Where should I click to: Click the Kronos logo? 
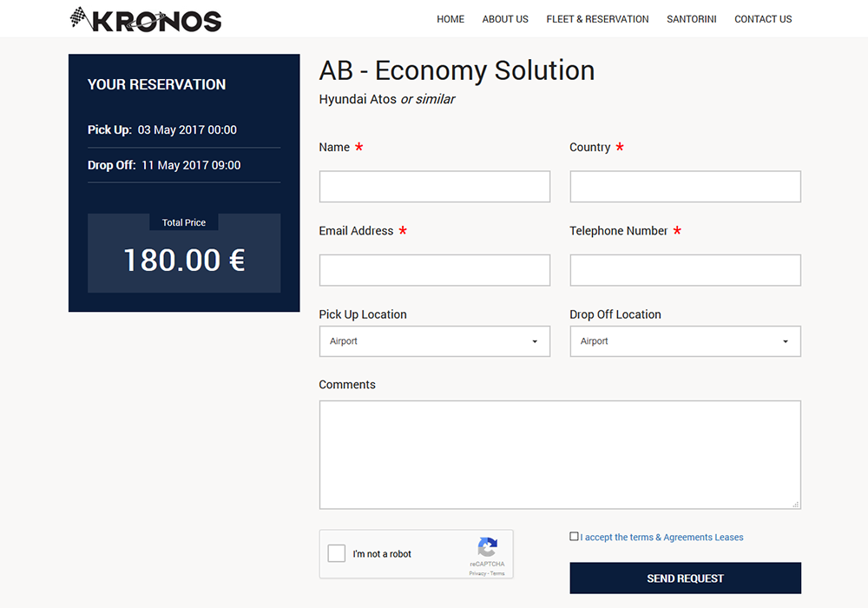click(146, 19)
